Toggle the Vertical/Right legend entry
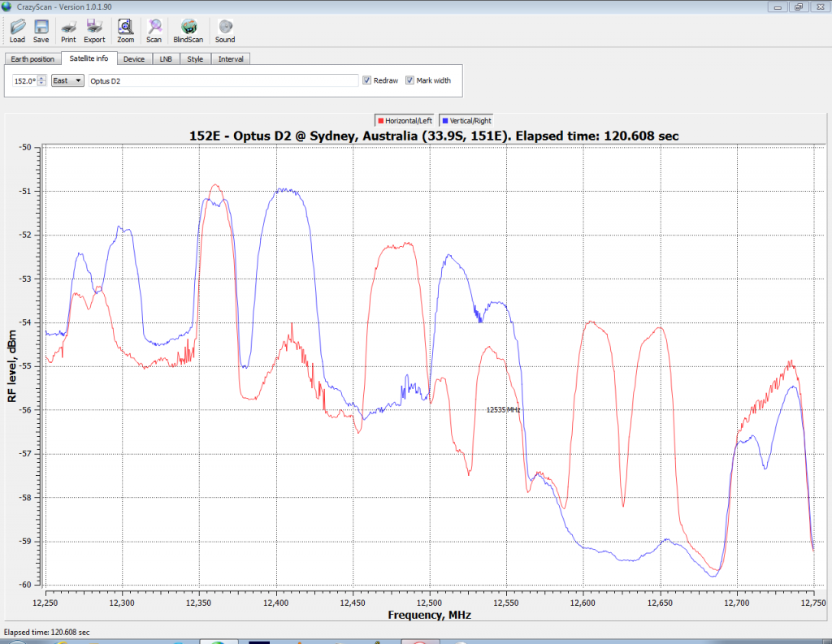 [x=466, y=120]
